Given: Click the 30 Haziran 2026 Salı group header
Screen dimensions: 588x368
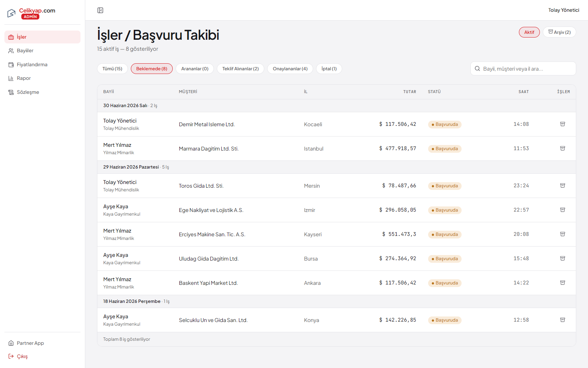Looking at the screenshot, I should [x=336, y=106].
